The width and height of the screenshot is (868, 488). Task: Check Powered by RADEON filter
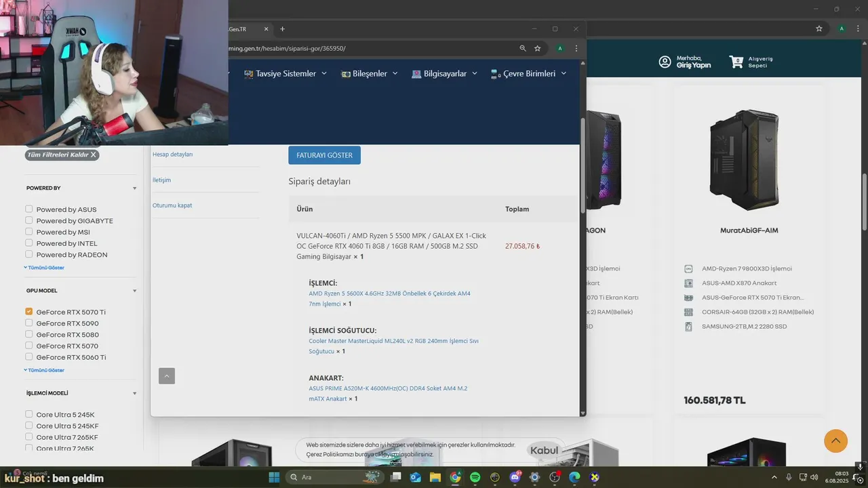click(29, 254)
